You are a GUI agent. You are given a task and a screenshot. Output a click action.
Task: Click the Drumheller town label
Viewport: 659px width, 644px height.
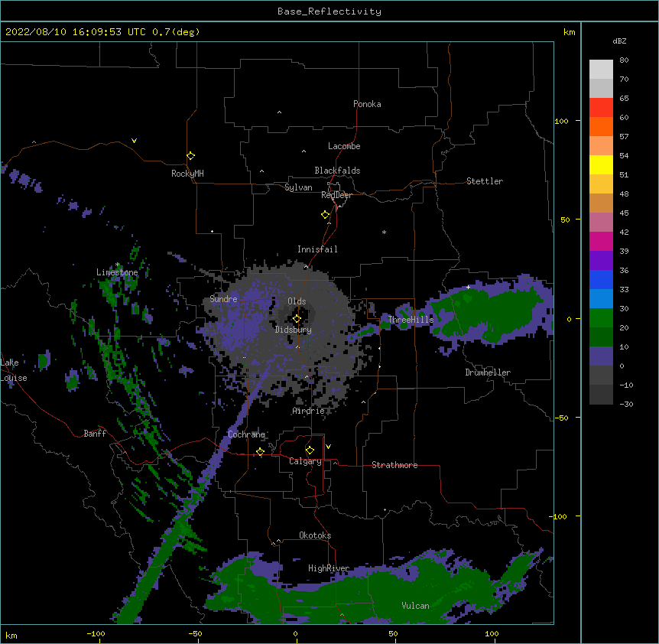pyautogui.click(x=488, y=372)
